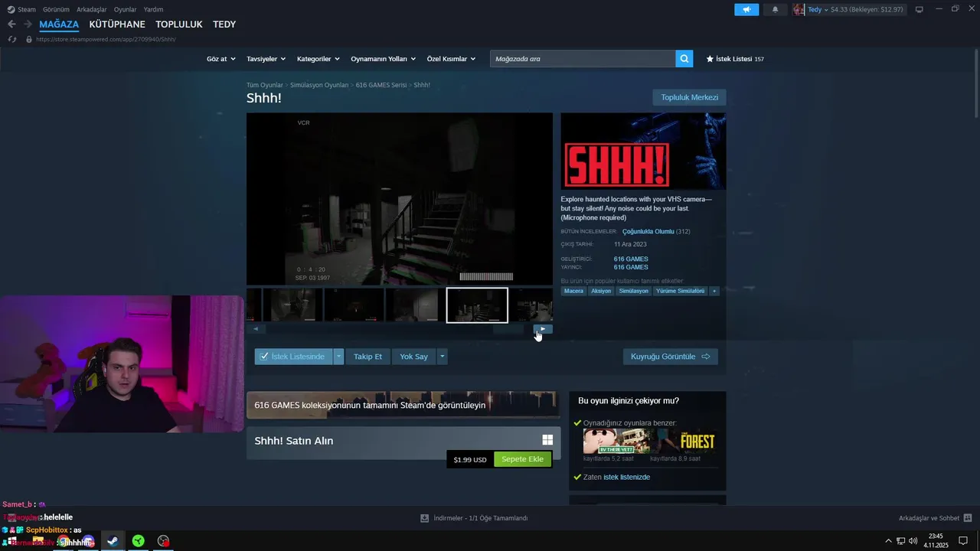Screen dimensions: 980x551
Task: Click Steam icon in Windows taskbar
Action: coord(113,541)
